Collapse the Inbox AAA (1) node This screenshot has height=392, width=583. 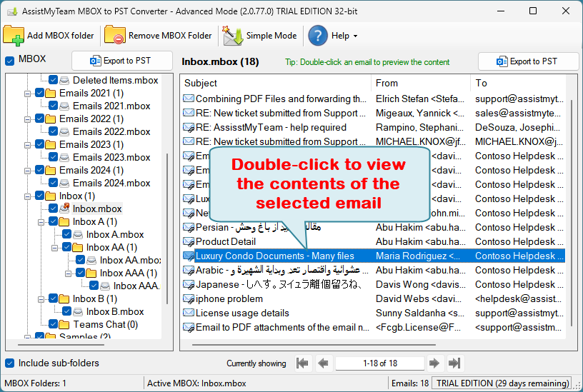[68, 273]
